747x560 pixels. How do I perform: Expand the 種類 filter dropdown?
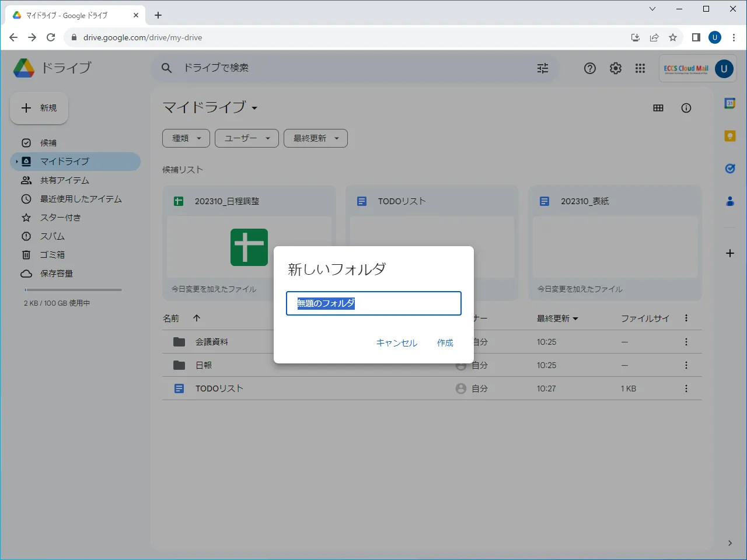(186, 138)
